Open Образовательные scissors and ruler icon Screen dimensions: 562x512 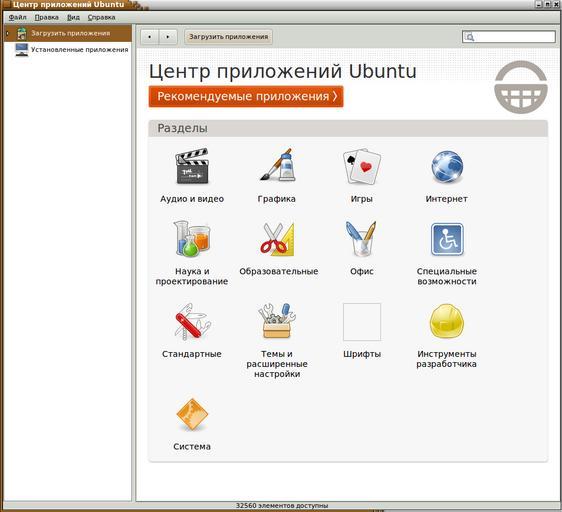pos(277,239)
